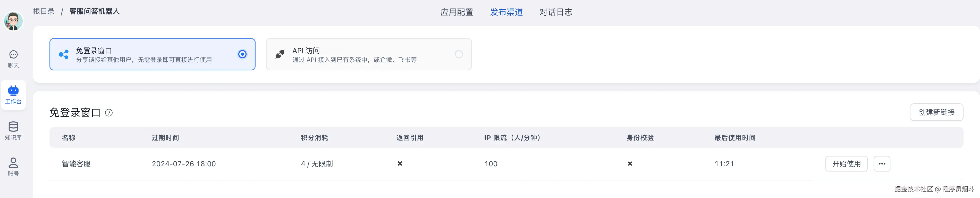Open the 知识库 database icon
The height and width of the screenshot is (198, 980).
pyautogui.click(x=13, y=126)
